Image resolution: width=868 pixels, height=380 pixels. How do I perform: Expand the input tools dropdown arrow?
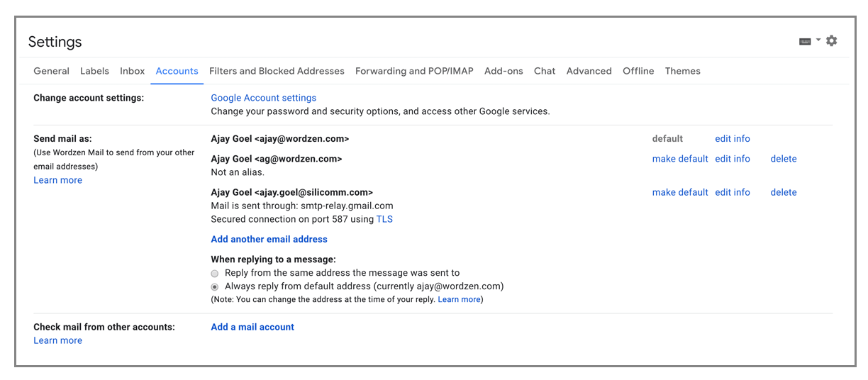pyautogui.click(x=818, y=40)
